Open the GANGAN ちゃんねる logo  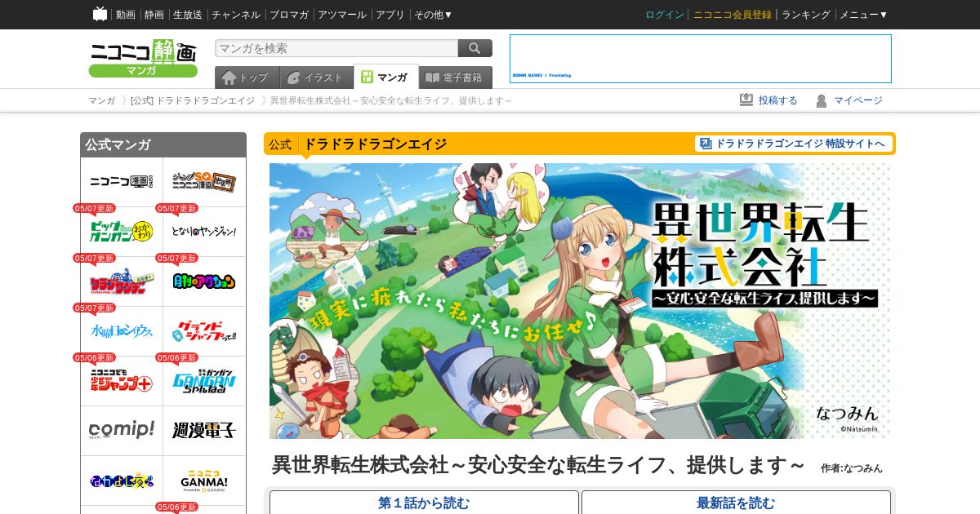coord(204,381)
